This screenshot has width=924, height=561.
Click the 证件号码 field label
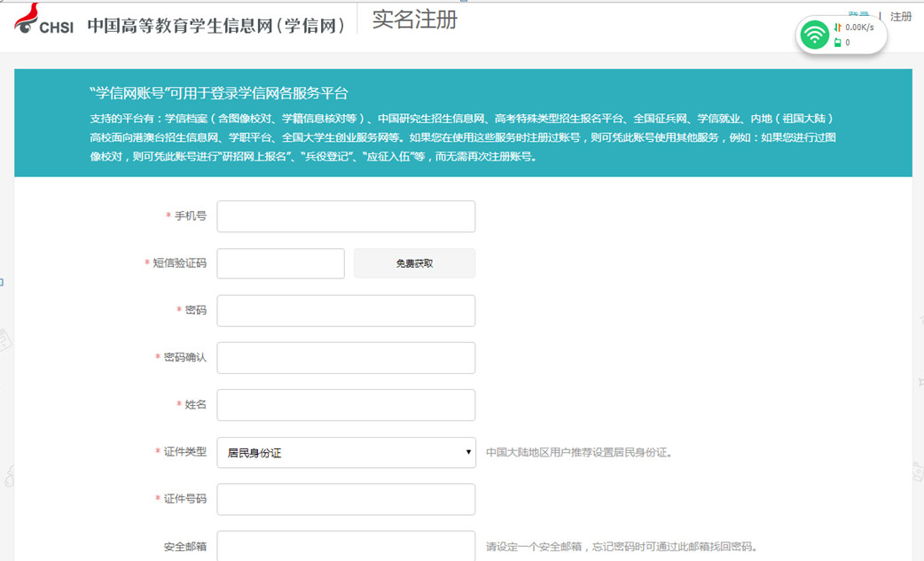coord(185,499)
